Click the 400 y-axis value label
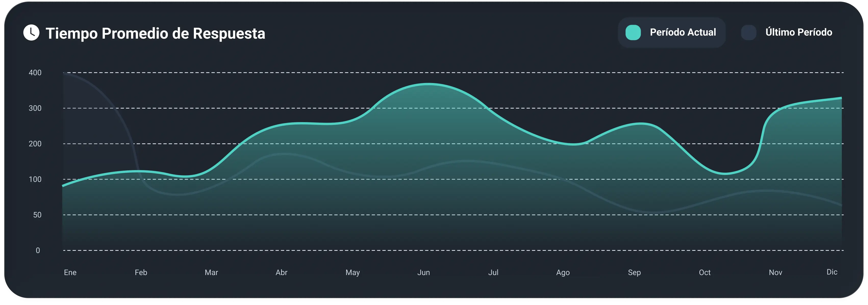The image size is (868, 305). tap(35, 73)
